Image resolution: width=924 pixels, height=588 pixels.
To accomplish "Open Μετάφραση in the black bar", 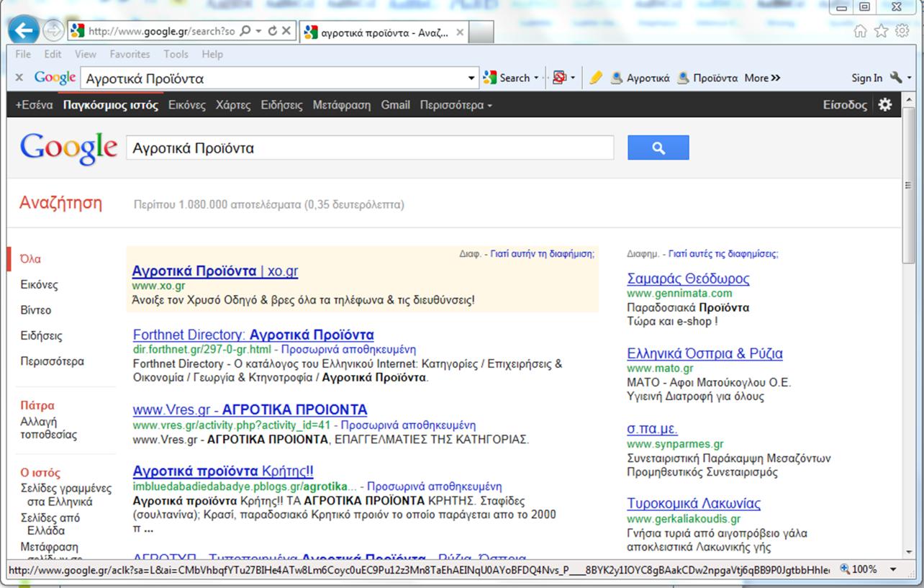I will (341, 105).
